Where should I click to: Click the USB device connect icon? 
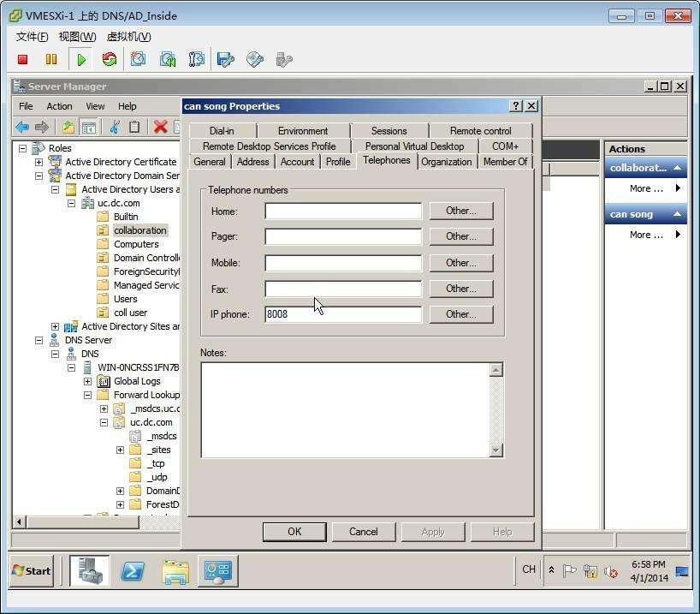(284, 59)
